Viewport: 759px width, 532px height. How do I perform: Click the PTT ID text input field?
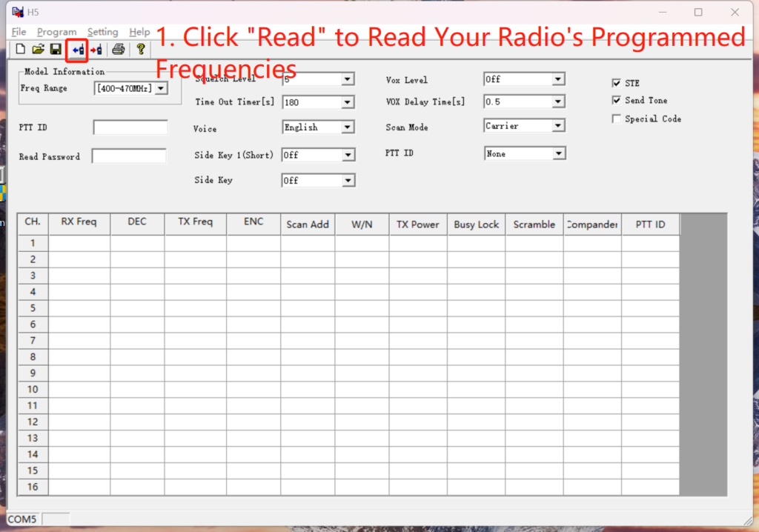(130, 127)
